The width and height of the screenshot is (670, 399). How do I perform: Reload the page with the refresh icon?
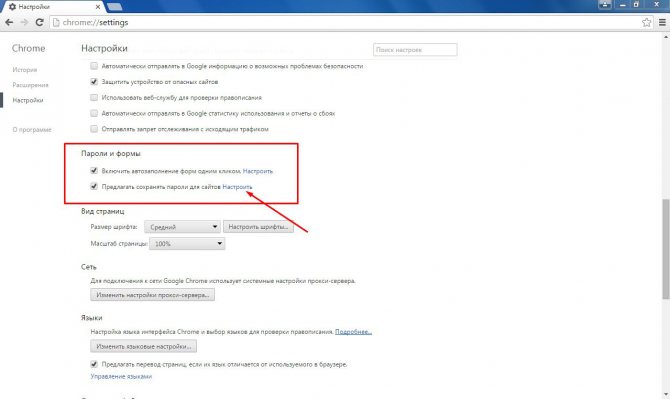pyautogui.click(x=39, y=22)
